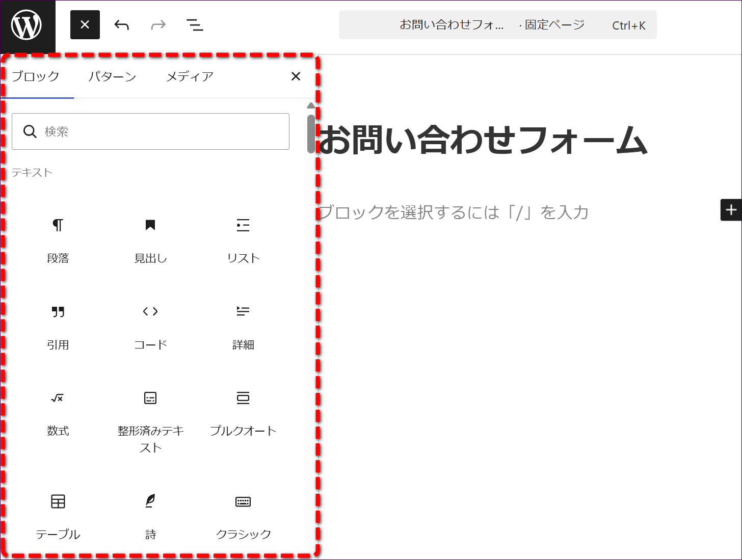Click the Ctrl+K shortcut hint
The image size is (742, 560).
629,25
